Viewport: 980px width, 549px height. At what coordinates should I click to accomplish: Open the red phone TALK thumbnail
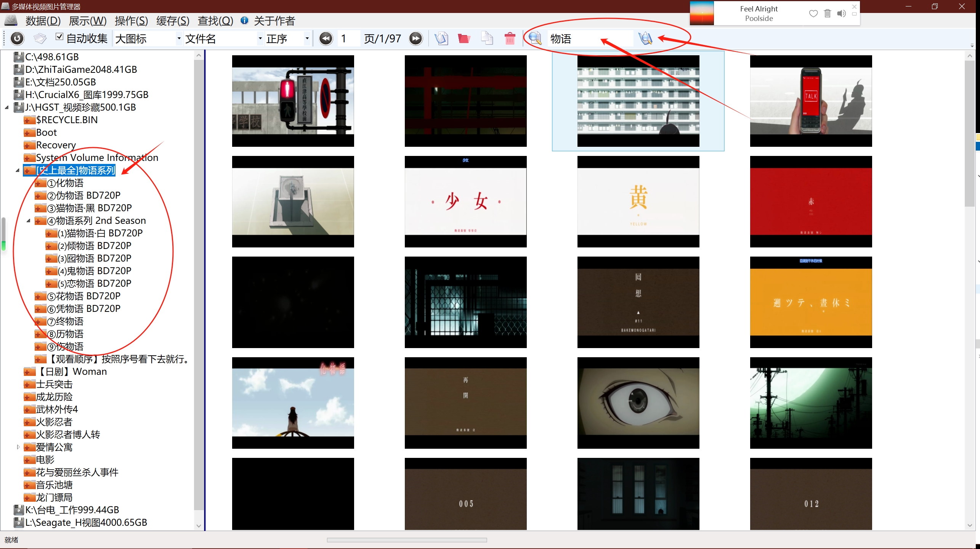pyautogui.click(x=811, y=101)
